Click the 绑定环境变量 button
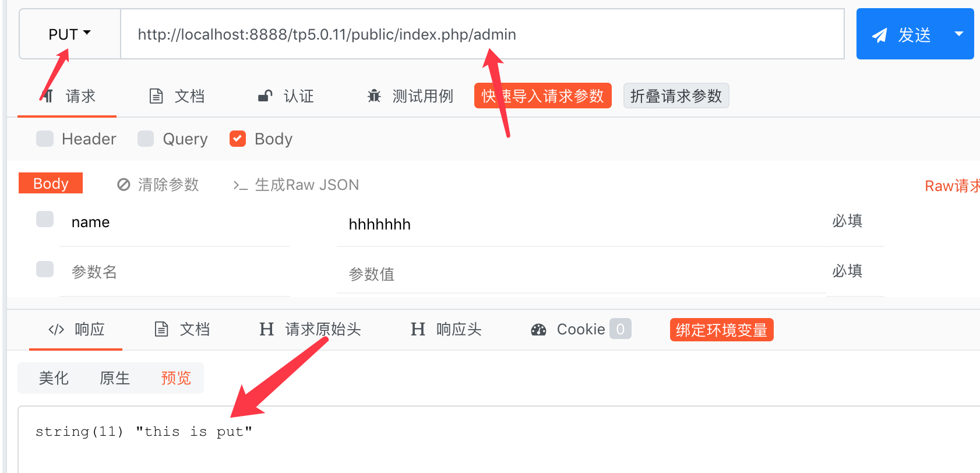Image resolution: width=980 pixels, height=473 pixels. tap(721, 330)
